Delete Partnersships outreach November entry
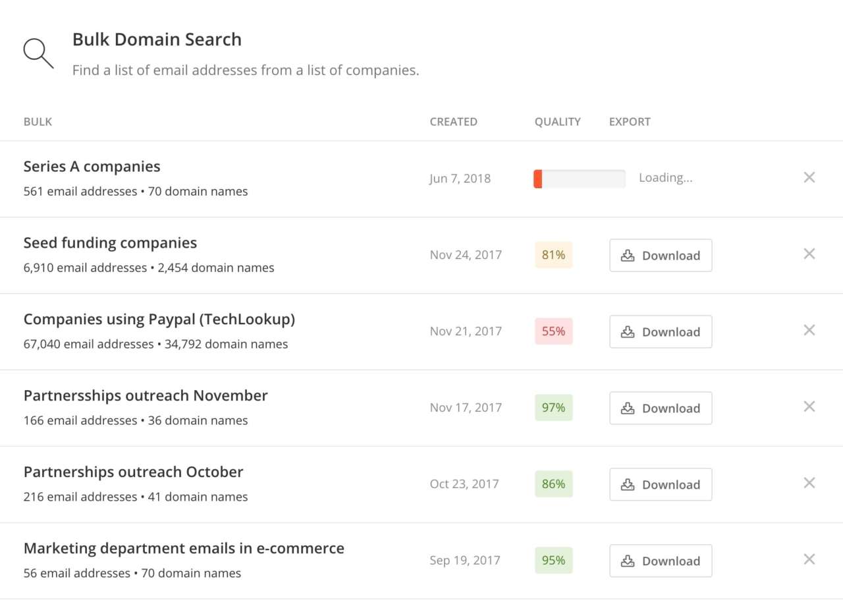Screen dimensions: 843x616 (809, 406)
